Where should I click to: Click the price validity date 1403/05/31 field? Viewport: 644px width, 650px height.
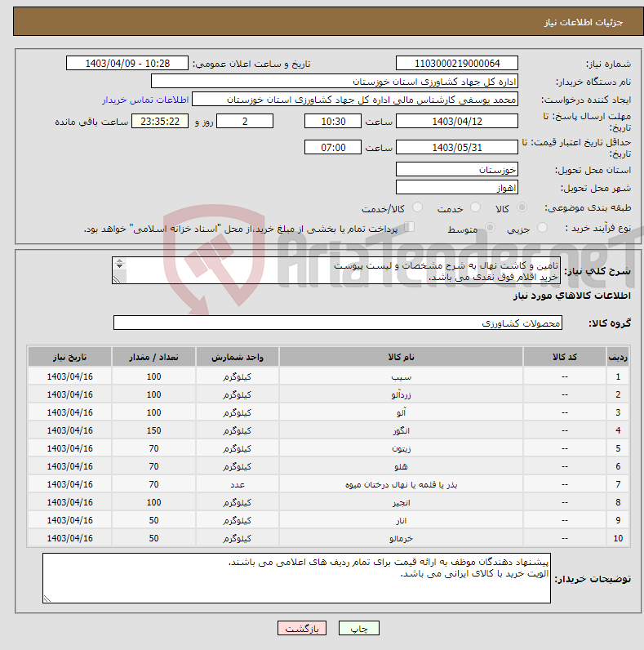[x=457, y=147]
